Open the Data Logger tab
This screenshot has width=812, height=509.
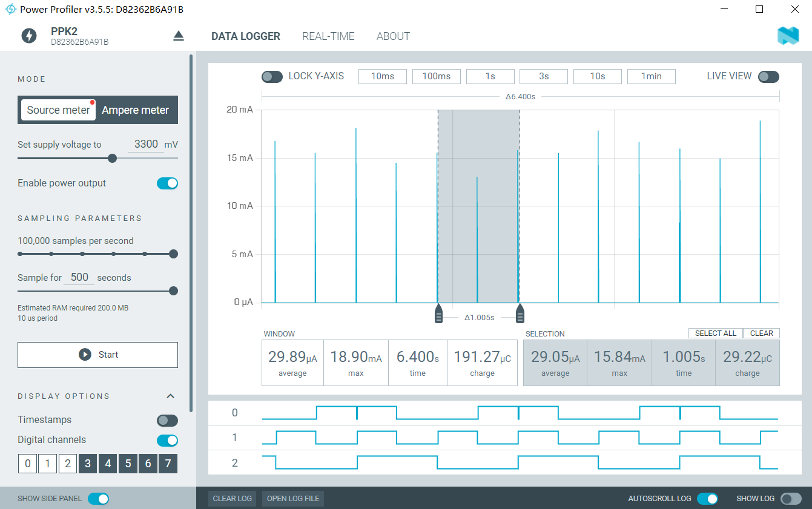(x=246, y=36)
